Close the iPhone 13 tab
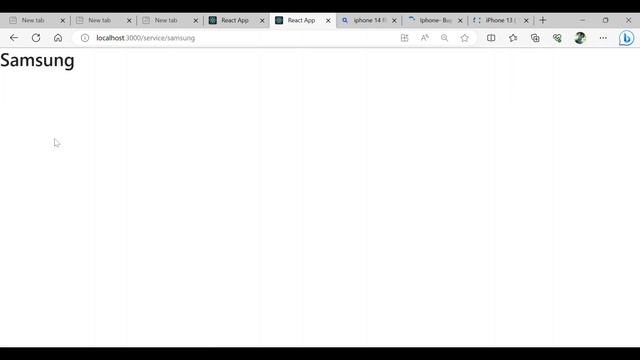This screenshot has height=360, width=640. click(526, 20)
